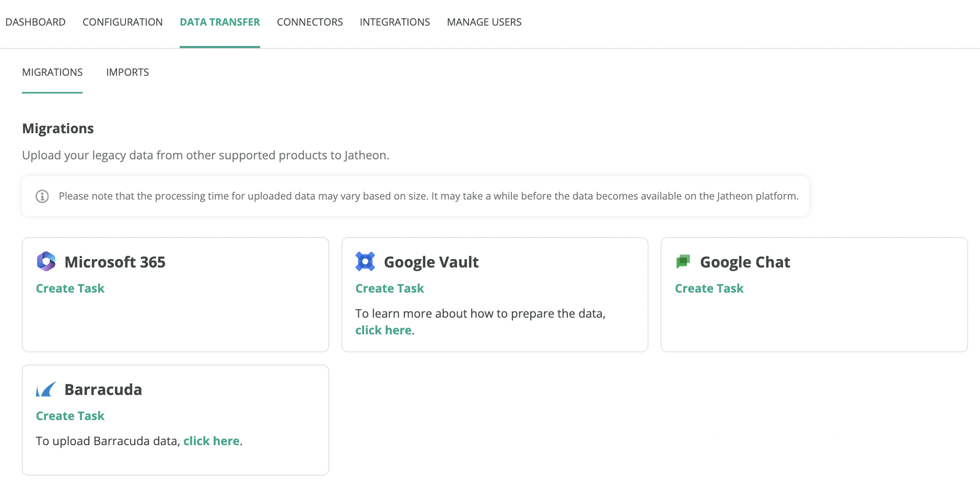
Task: Click here link for Google Vault data preparation
Action: coord(383,330)
